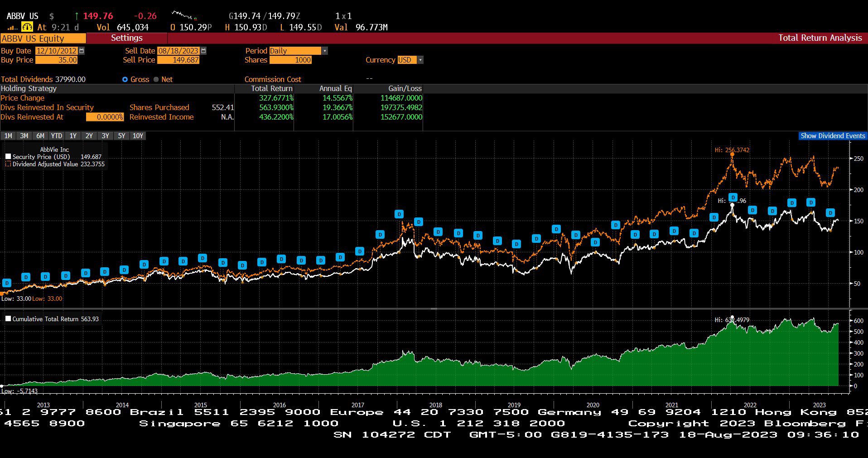Select the Gross dividends radio button
Screen dimensions: 868x458
pos(125,79)
